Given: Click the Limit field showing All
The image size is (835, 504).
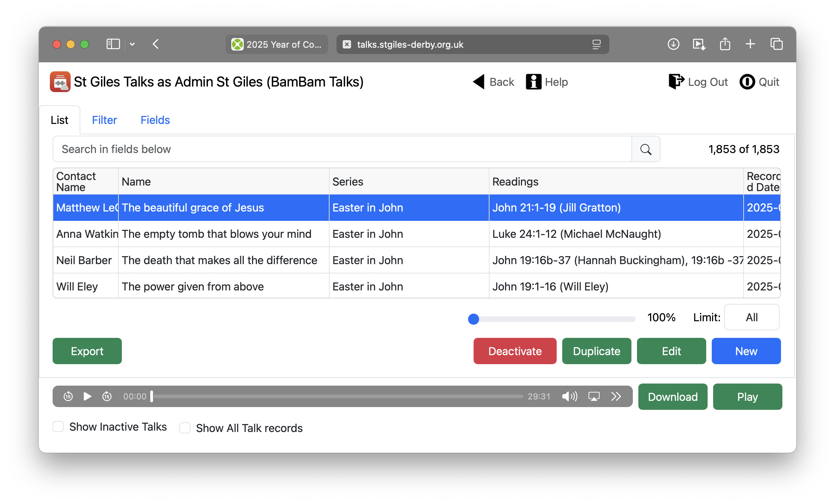Looking at the screenshot, I should pyautogui.click(x=752, y=317).
